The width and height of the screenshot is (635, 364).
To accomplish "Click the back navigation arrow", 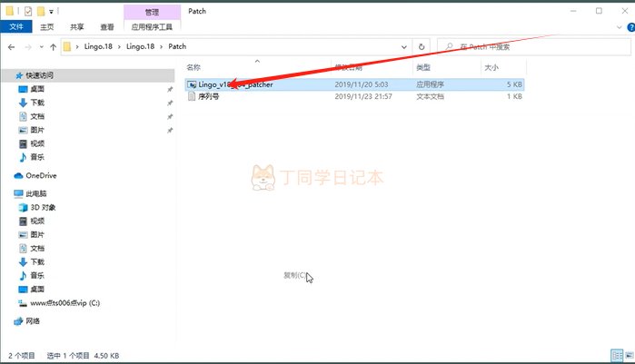I will coord(10,45).
